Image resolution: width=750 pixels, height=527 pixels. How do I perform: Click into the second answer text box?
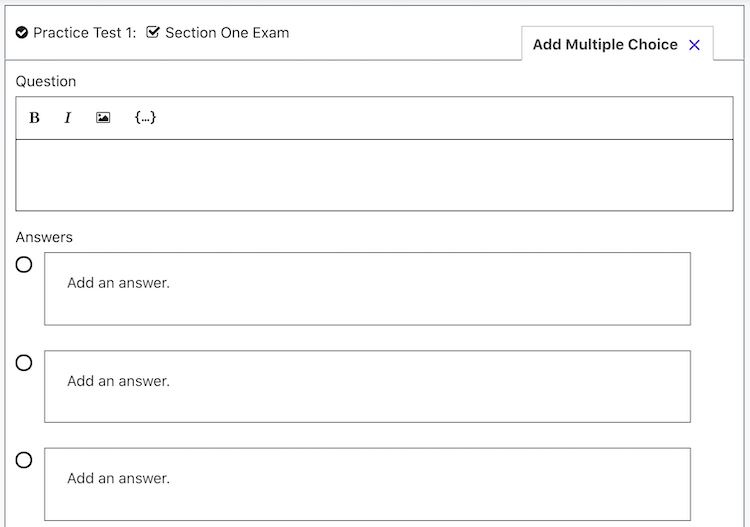pos(367,386)
